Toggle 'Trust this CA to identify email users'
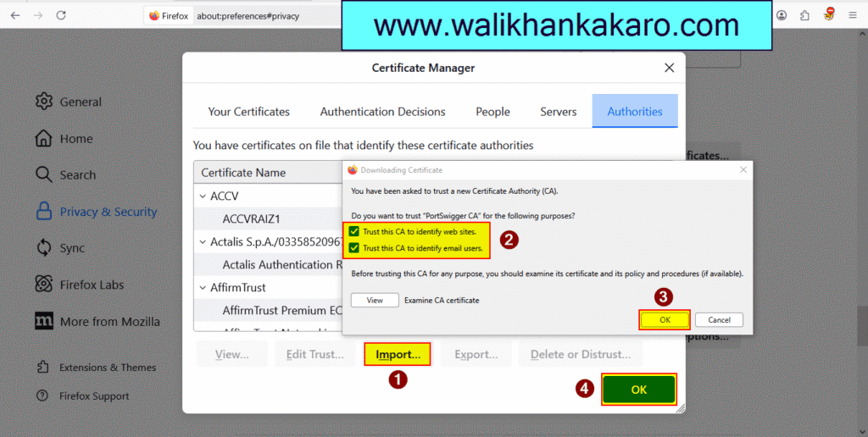The height and width of the screenshot is (437, 868). point(353,248)
